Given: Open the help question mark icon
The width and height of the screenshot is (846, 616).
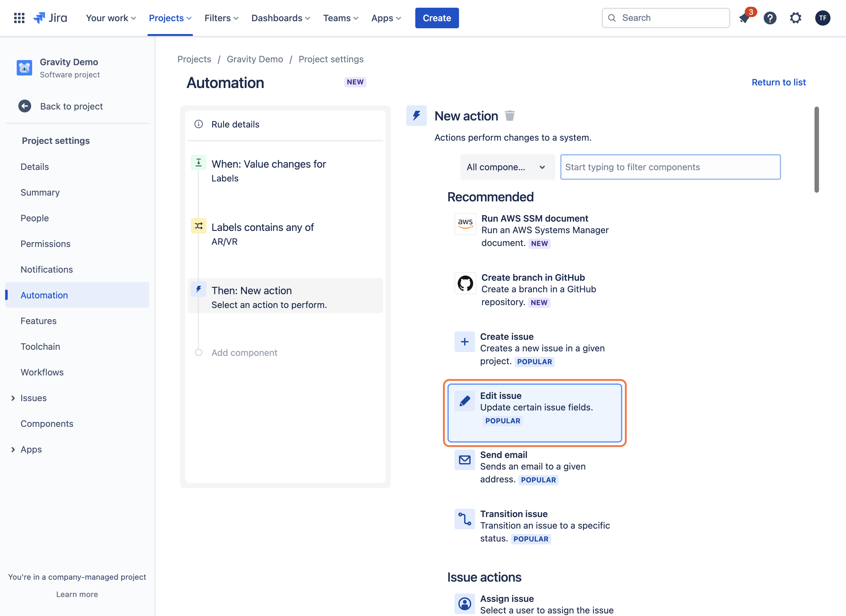Looking at the screenshot, I should pyautogui.click(x=770, y=18).
